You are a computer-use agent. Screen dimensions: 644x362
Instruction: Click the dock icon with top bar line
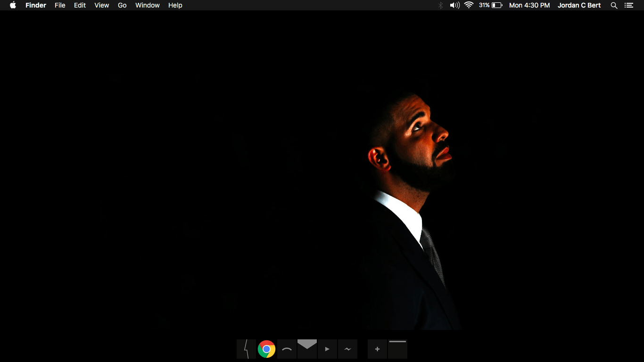(397, 349)
